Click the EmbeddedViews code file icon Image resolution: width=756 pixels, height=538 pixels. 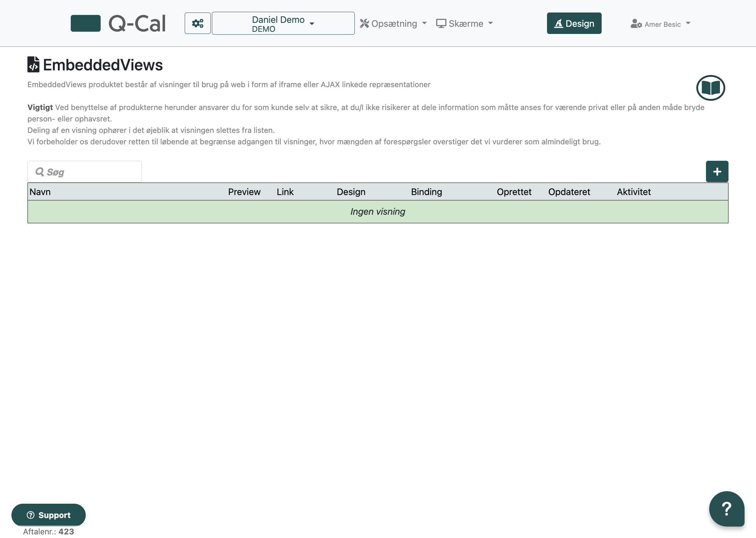[x=34, y=65]
